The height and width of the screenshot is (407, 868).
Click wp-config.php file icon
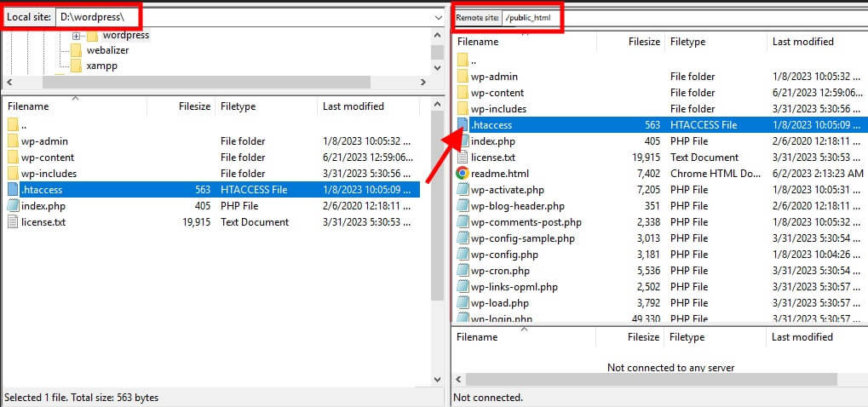[x=463, y=255]
